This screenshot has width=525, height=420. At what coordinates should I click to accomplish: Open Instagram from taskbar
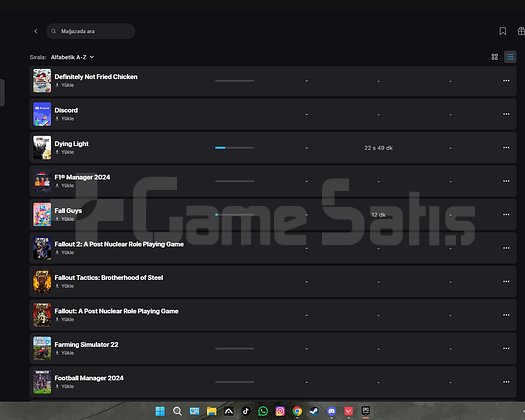pyautogui.click(x=280, y=411)
